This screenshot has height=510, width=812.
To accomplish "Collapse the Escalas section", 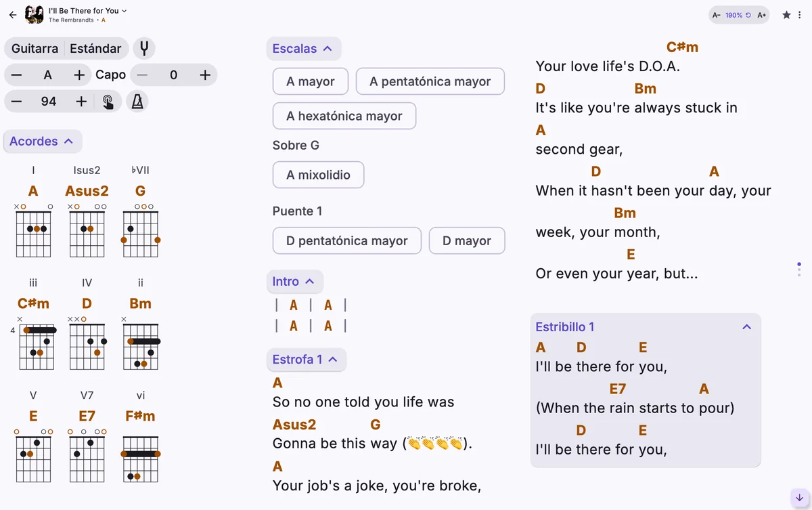I will [x=304, y=49].
